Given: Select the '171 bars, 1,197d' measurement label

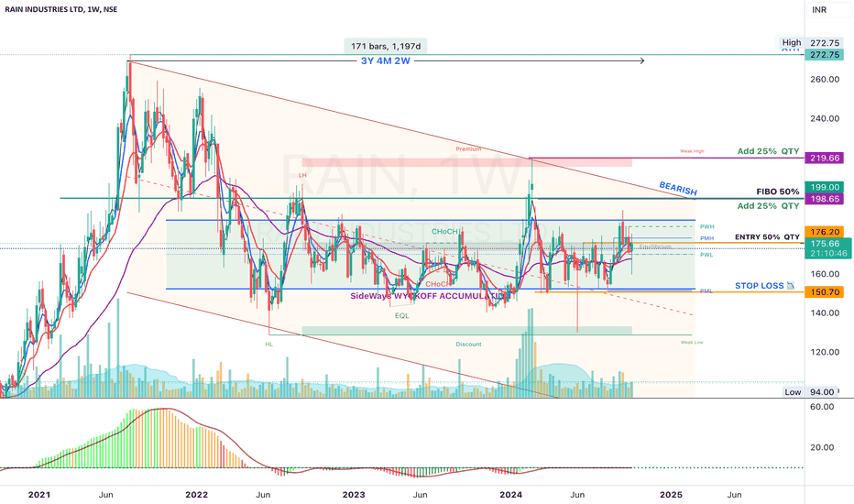Looking at the screenshot, I should pyautogui.click(x=386, y=47).
